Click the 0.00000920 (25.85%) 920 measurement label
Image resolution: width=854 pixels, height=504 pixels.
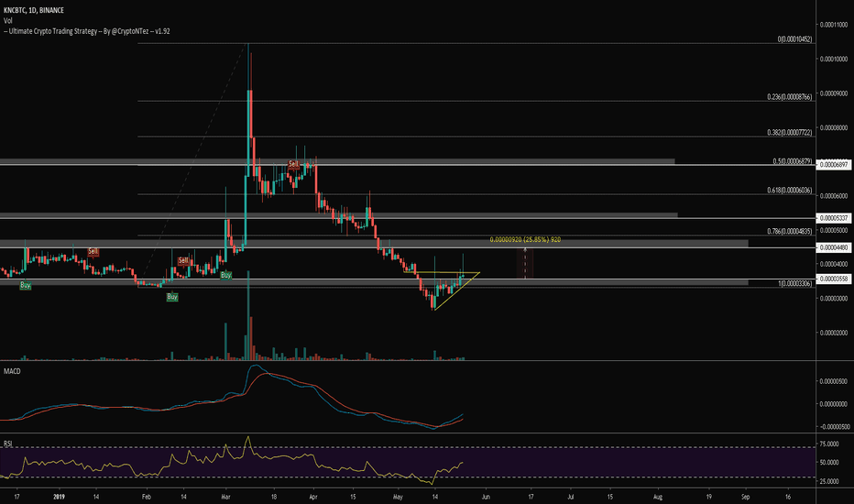[525, 239]
